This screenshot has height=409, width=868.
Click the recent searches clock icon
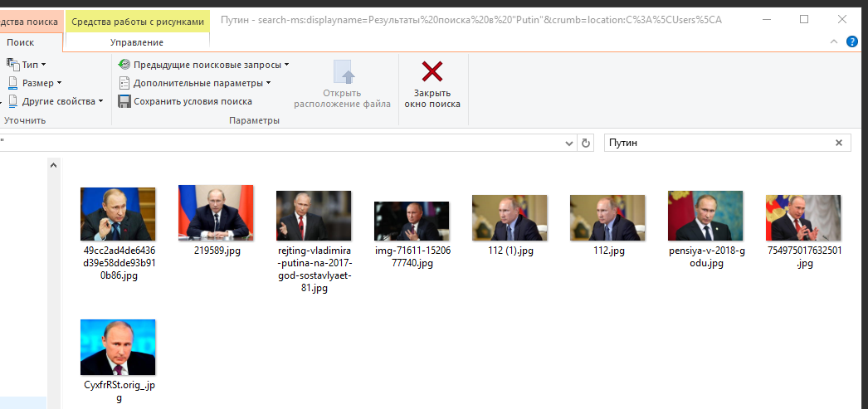[124, 65]
